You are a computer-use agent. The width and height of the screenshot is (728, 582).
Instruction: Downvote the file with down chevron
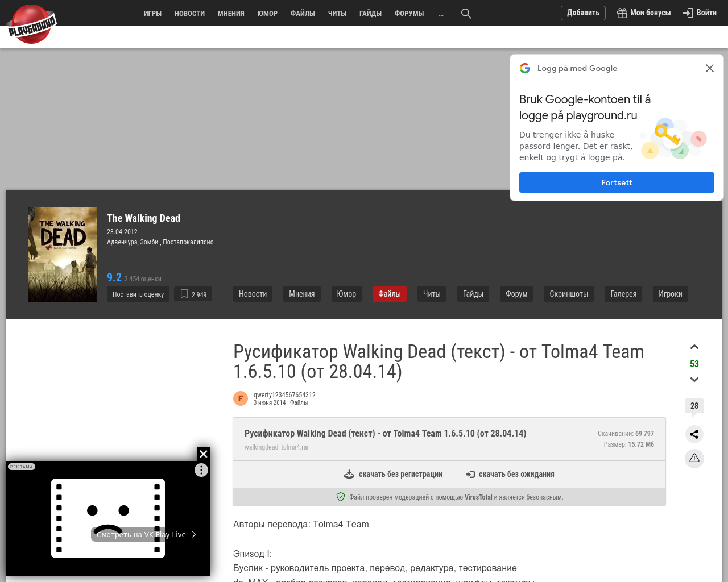click(x=694, y=380)
